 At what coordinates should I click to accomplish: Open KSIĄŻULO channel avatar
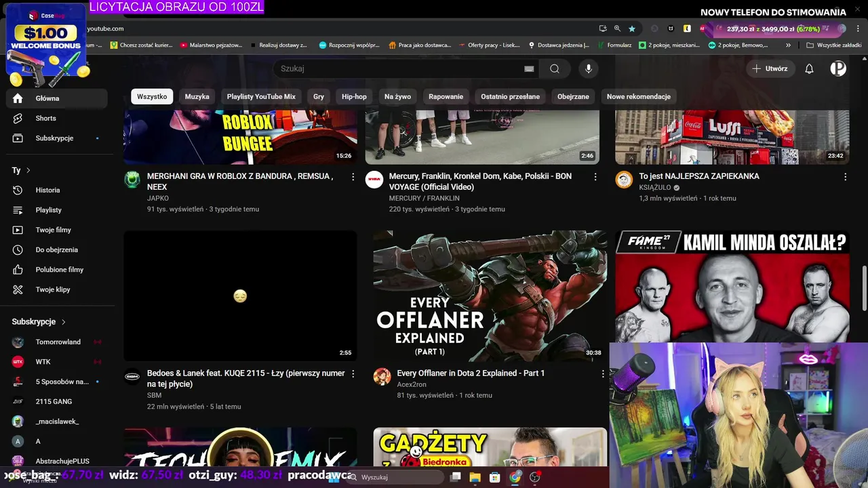(624, 180)
